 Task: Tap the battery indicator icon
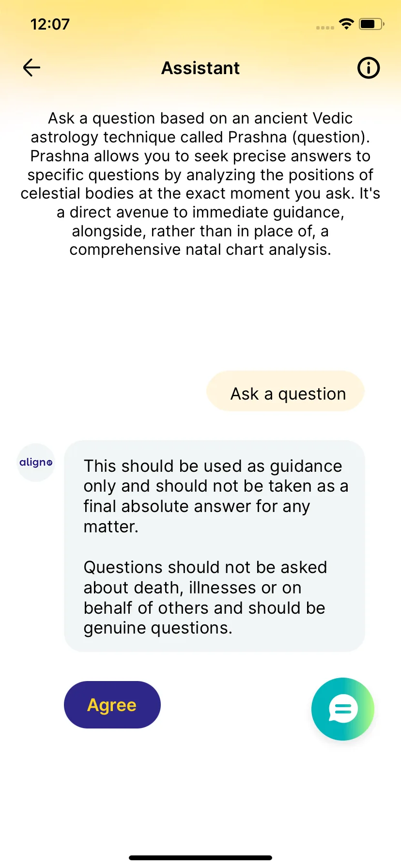[x=372, y=24]
